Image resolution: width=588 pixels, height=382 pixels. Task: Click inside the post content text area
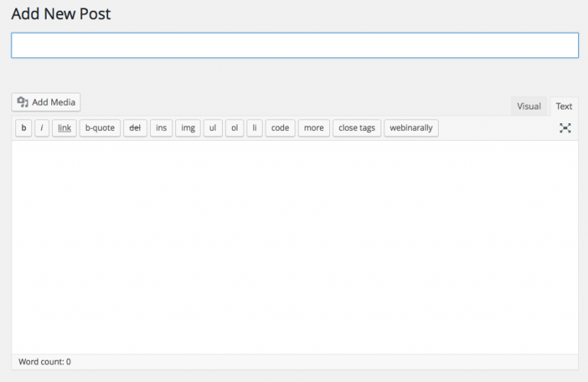(295, 245)
